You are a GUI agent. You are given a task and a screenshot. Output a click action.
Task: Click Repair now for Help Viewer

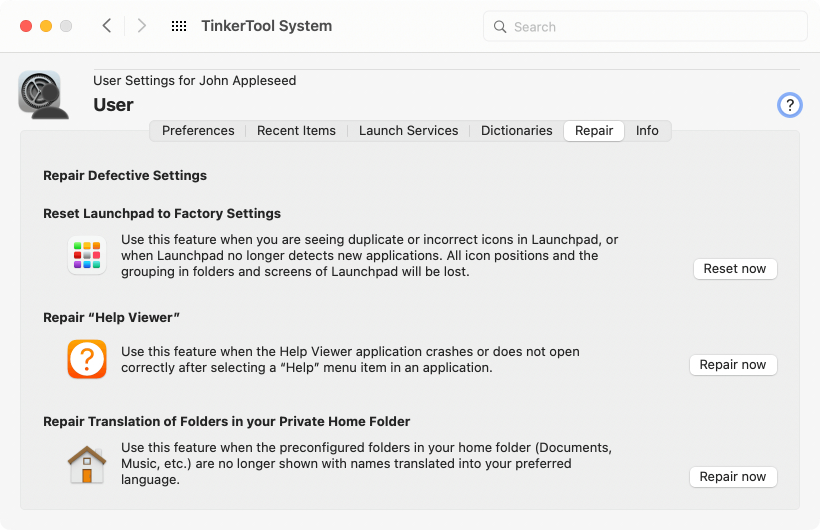733,365
